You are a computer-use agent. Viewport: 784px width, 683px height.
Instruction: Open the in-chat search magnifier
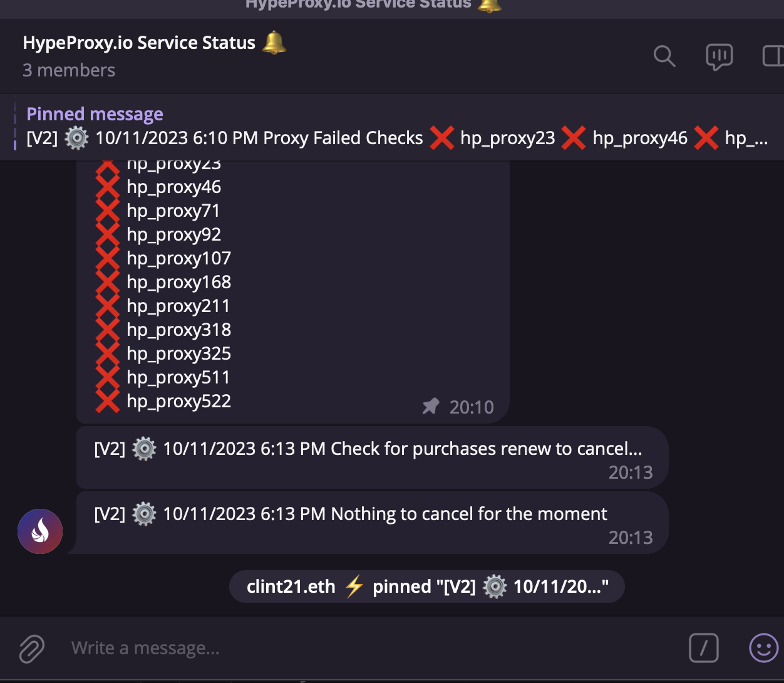(x=664, y=56)
